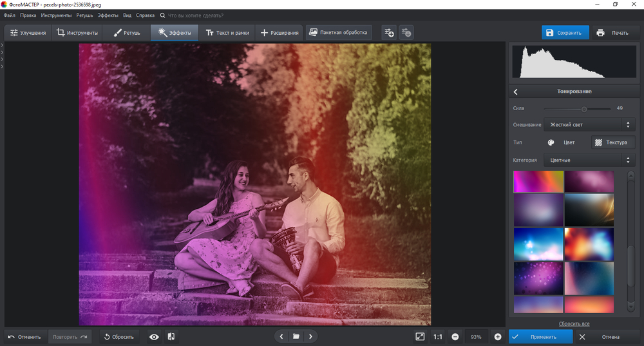Viewport: 644px width, 346px height.
Task: Switch to the Ретушь tab
Action: (128, 32)
